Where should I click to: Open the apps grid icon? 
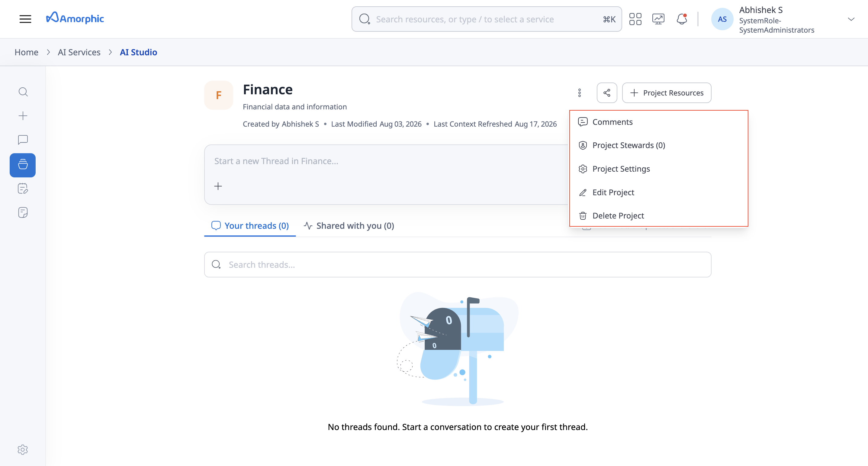[635, 19]
